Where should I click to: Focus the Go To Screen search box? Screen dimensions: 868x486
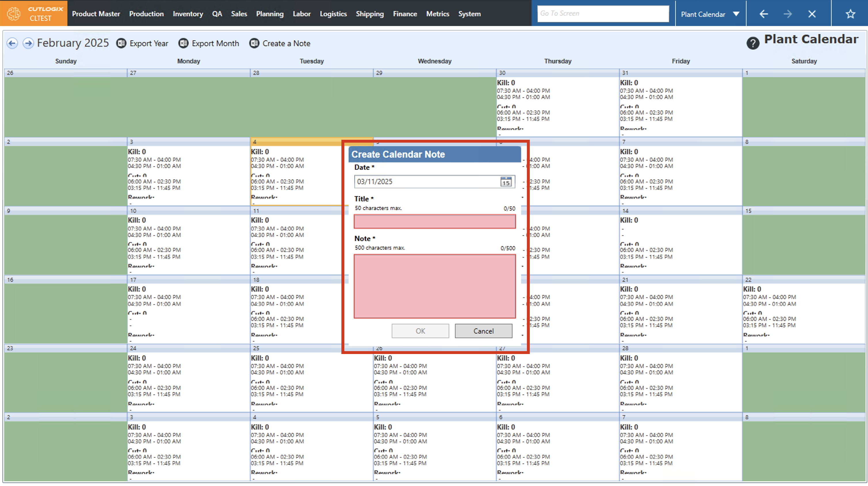point(603,14)
